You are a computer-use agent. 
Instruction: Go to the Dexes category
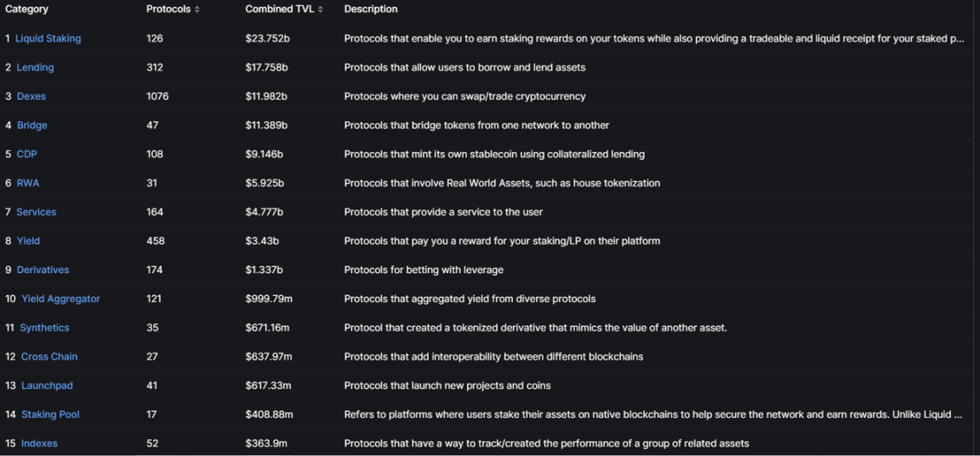[x=31, y=96]
